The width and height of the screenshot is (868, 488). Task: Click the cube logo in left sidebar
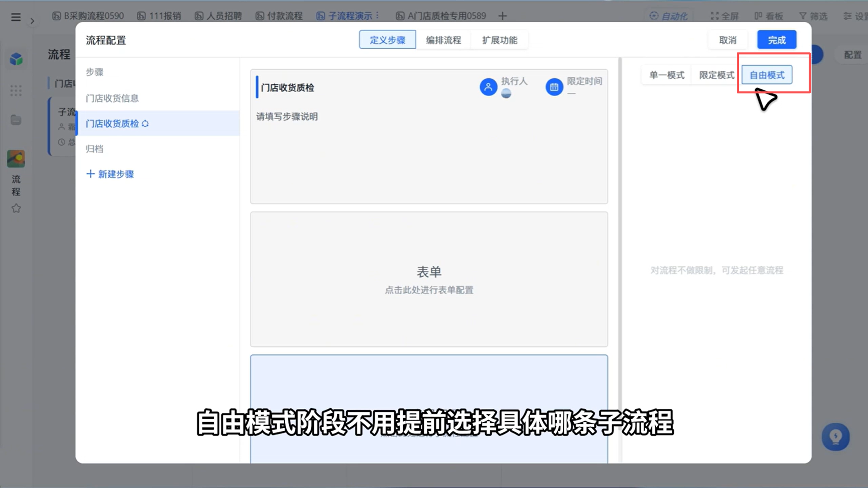(16, 59)
